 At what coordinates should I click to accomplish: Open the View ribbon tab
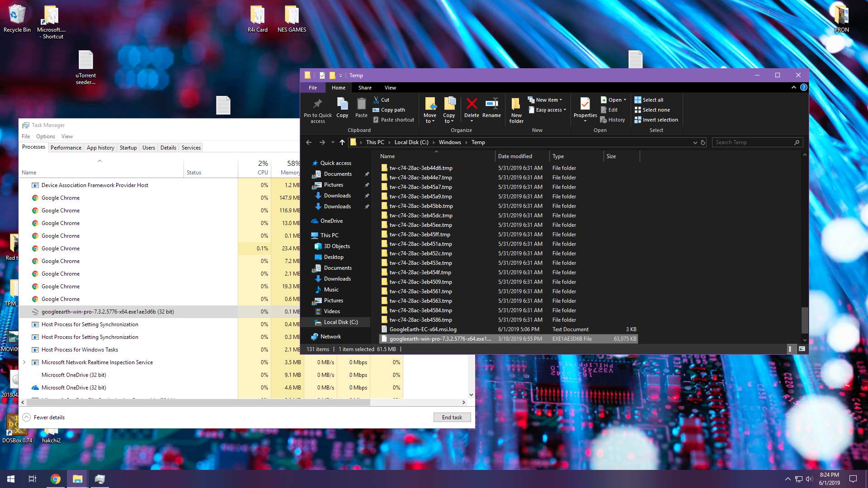(390, 88)
